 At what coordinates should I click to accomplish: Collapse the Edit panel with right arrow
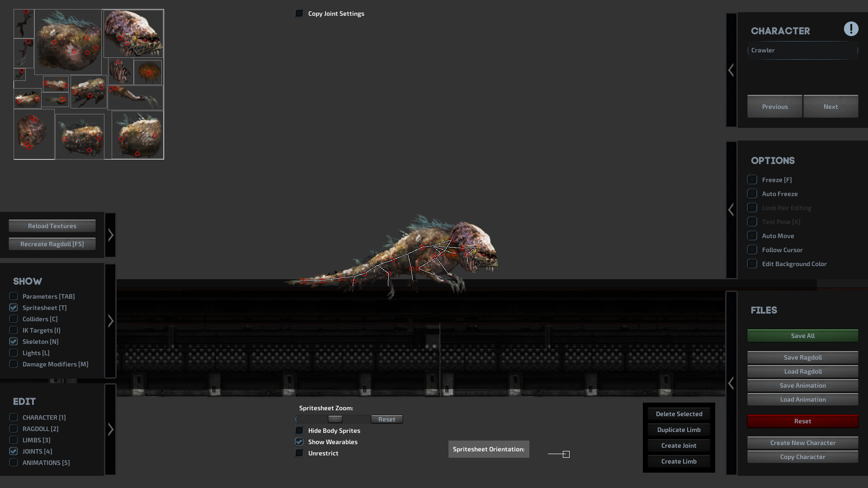[x=111, y=429]
